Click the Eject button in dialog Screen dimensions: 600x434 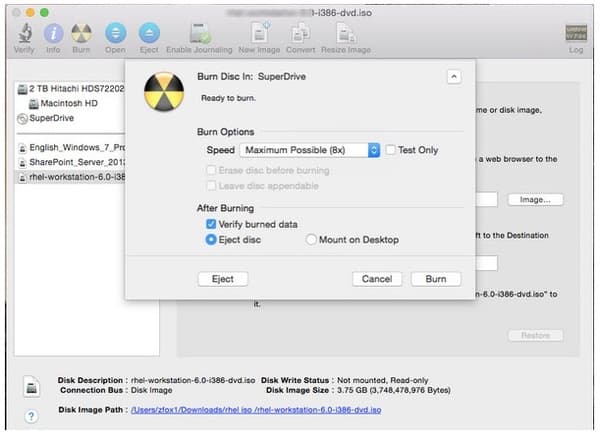click(223, 279)
